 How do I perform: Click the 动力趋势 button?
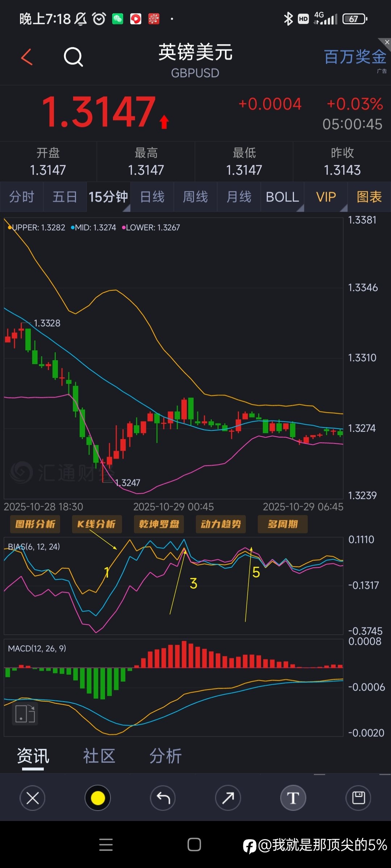pyautogui.click(x=221, y=524)
